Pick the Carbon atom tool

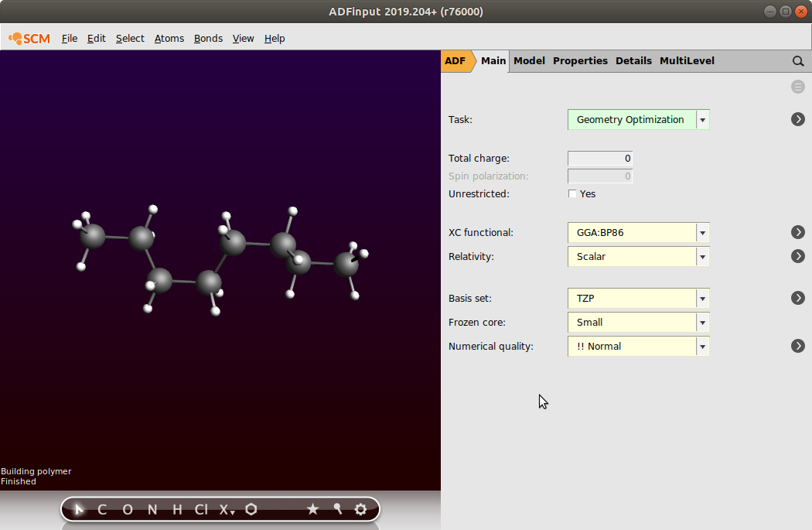click(x=102, y=509)
